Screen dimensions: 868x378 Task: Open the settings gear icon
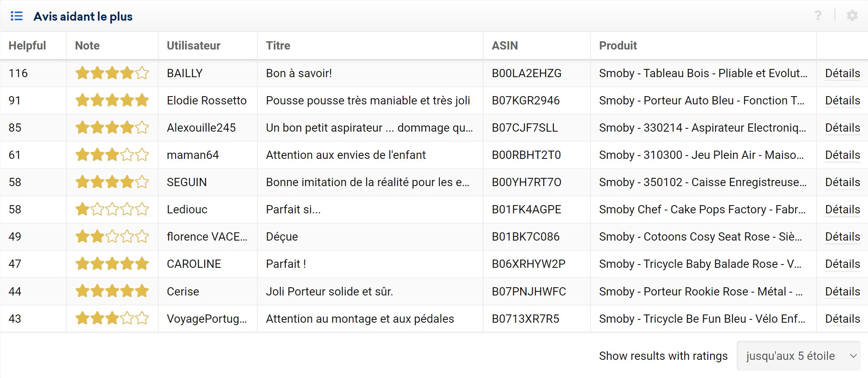pyautogui.click(x=852, y=16)
